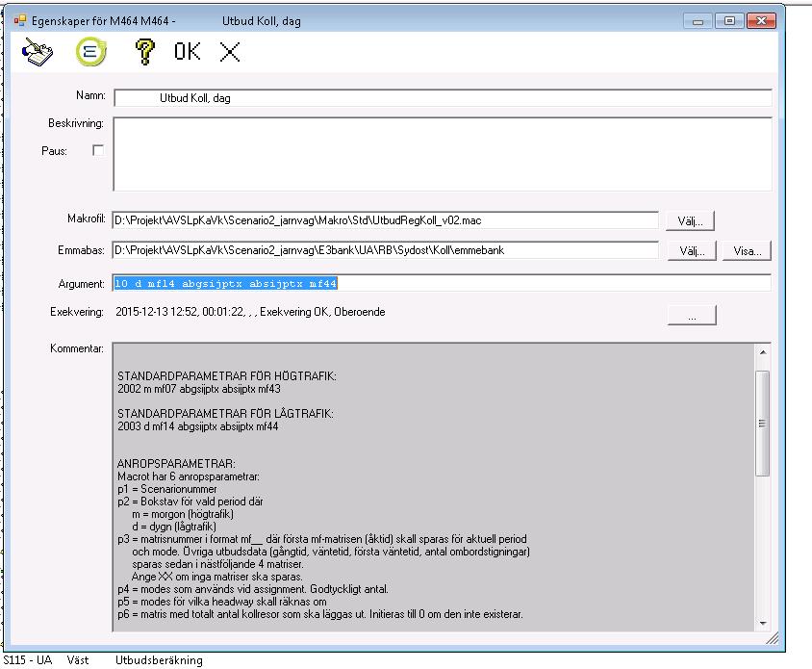Click 'STANDARDPARAMETRAR FÖR HÖGTRAFIK:' line
The image size is (812, 669).
(227, 376)
